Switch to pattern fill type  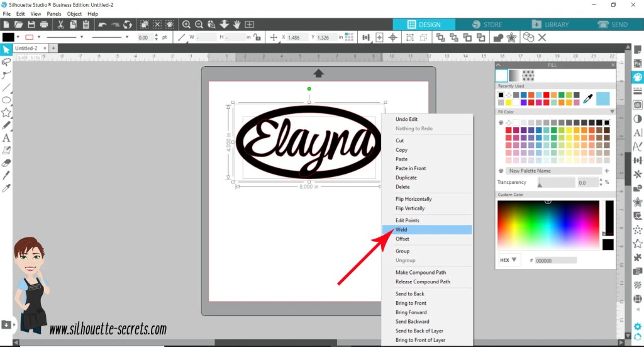(x=528, y=76)
